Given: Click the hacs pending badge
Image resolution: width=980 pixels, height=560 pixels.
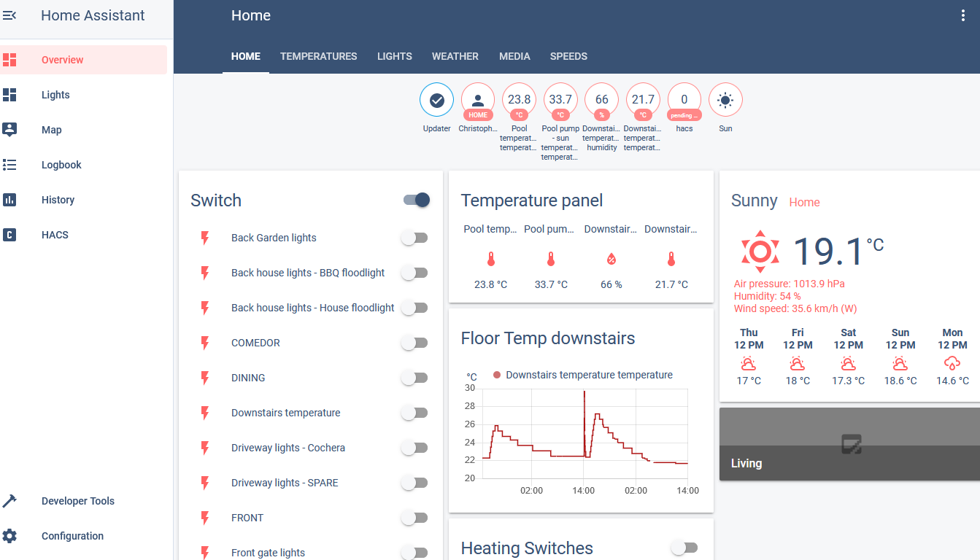Looking at the screenshot, I should pyautogui.click(x=684, y=100).
